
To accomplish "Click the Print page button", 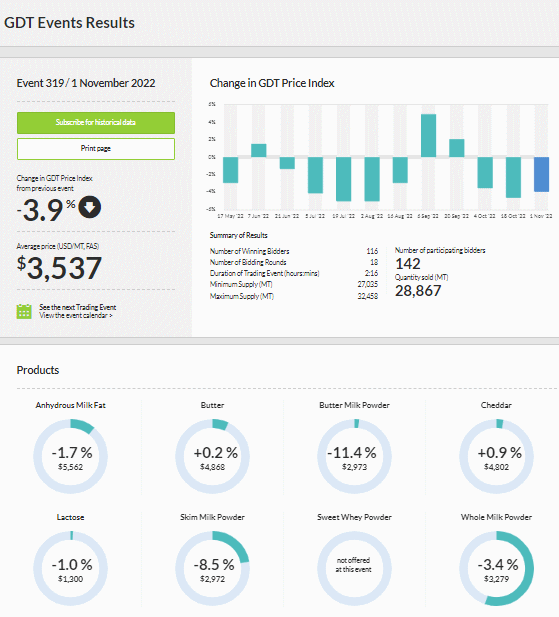I will click(96, 149).
